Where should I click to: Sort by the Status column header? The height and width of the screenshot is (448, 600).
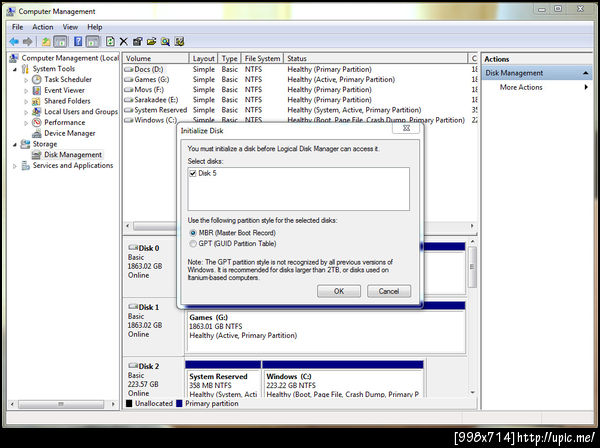point(376,59)
